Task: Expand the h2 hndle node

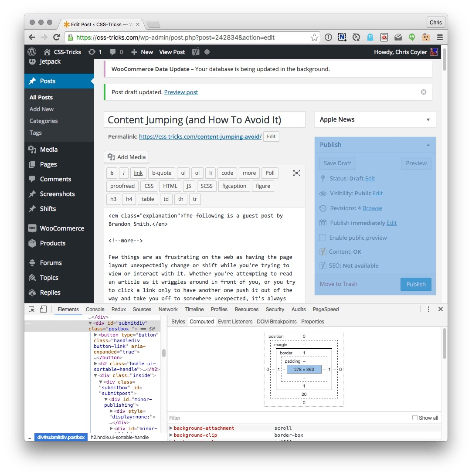Action: click(x=95, y=364)
